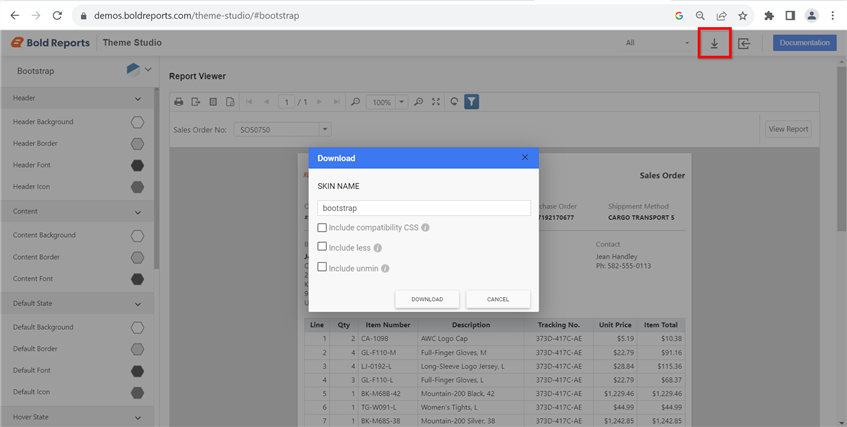Open the 100% zoom level dropdown
The height and width of the screenshot is (427, 847).
click(402, 102)
